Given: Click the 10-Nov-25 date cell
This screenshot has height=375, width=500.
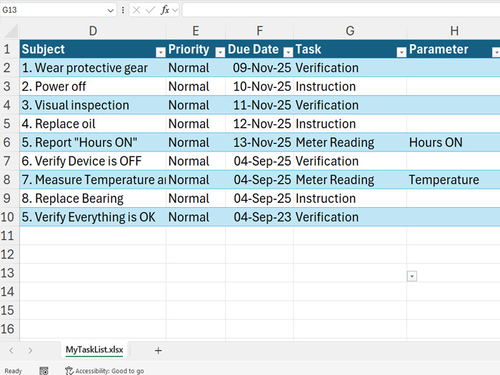Looking at the screenshot, I should 260,87.
